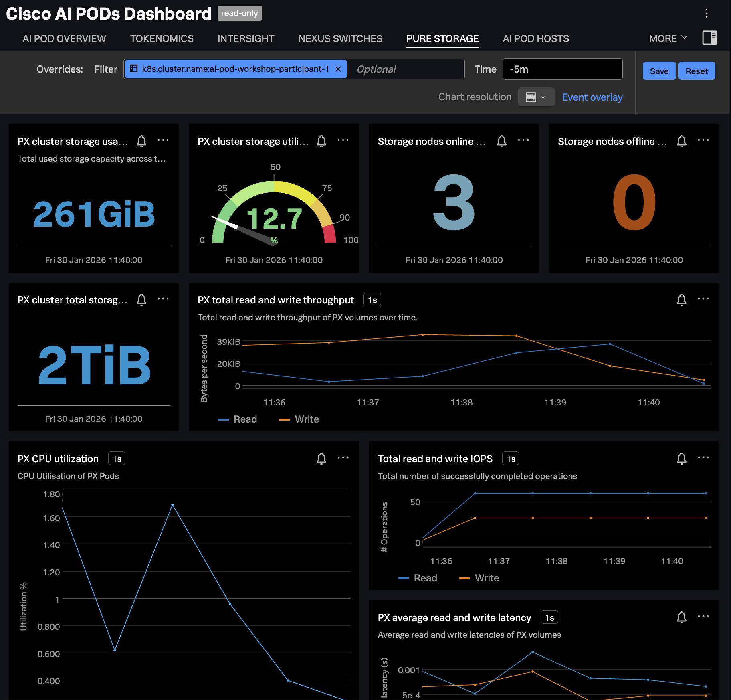Open the Chart resolution dropdown
This screenshot has width=731, height=700.
pos(536,97)
